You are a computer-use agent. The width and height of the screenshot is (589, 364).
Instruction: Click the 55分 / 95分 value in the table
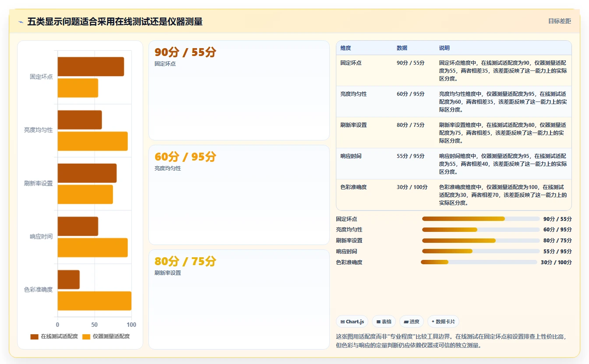411,156
